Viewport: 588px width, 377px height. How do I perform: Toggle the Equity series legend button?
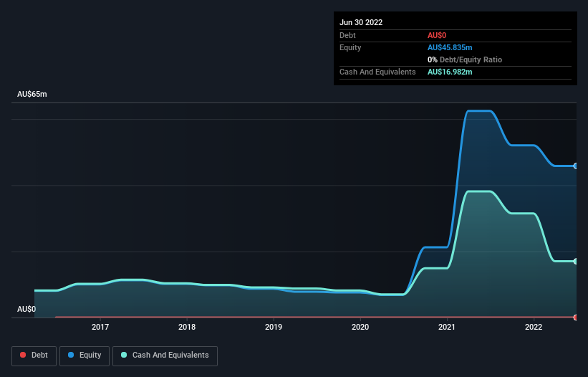click(x=85, y=355)
